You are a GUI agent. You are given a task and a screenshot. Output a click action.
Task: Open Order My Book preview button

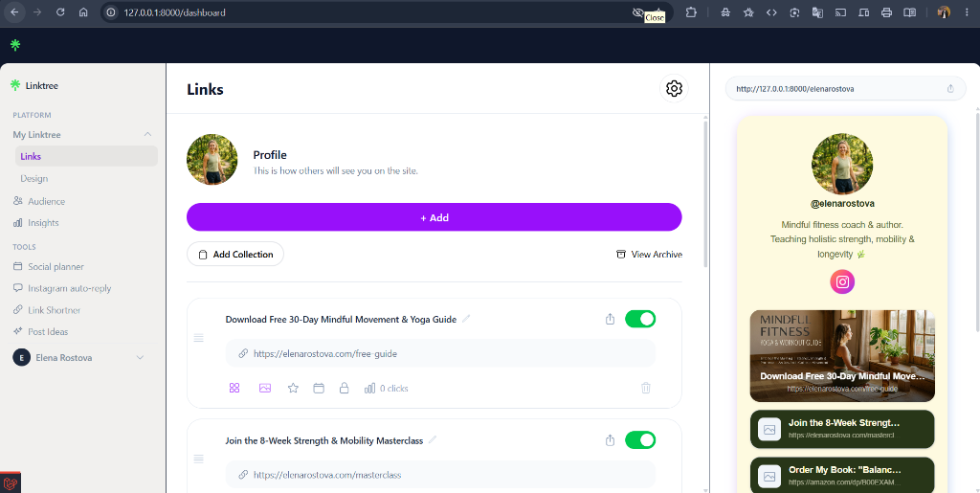pyautogui.click(x=842, y=475)
